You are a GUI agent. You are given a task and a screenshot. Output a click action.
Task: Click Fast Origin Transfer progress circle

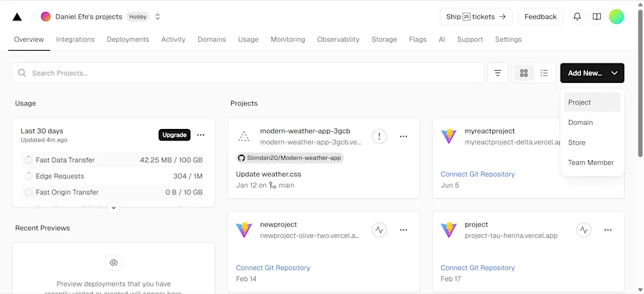tap(28, 192)
